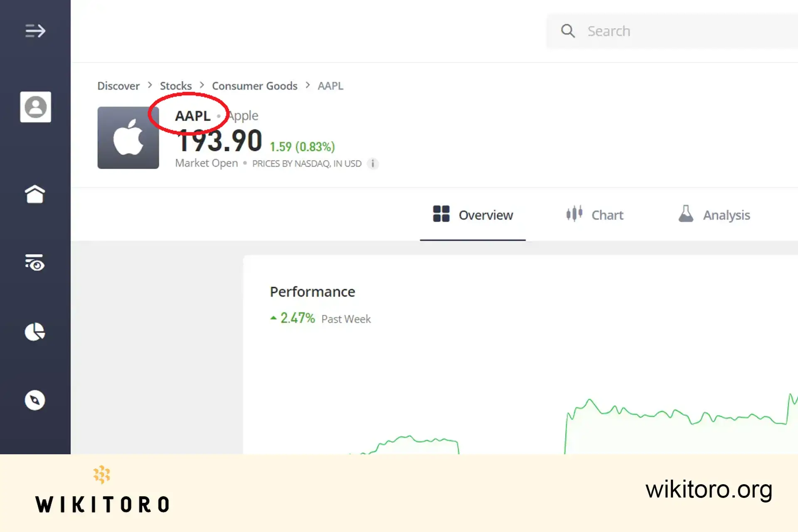Toggle the Market Open status indicator

tap(206, 163)
